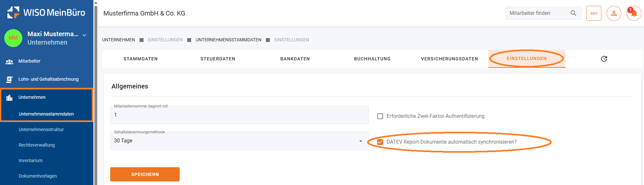The width and height of the screenshot is (644, 185).
Task: Click the history clock icon
Action: pos(604,59)
